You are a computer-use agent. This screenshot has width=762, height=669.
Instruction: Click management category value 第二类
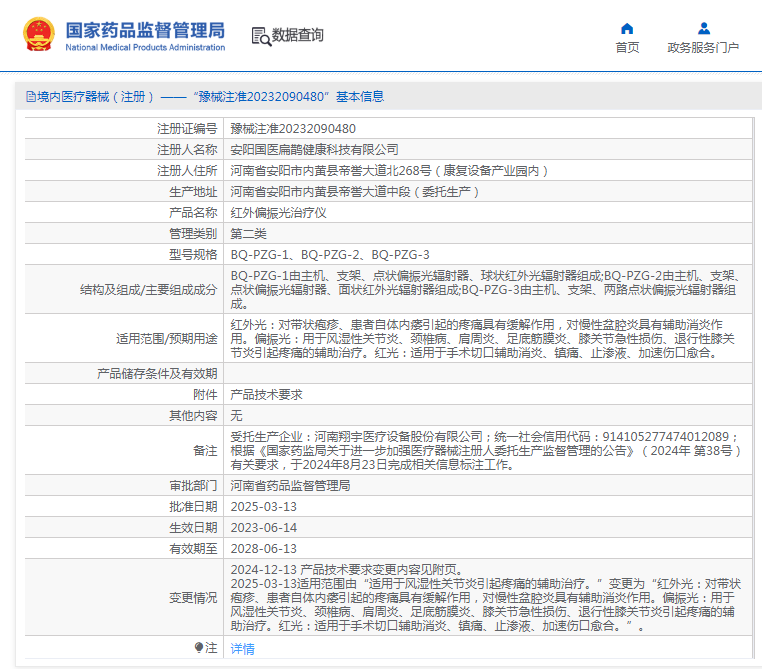[x=248, y=234]
